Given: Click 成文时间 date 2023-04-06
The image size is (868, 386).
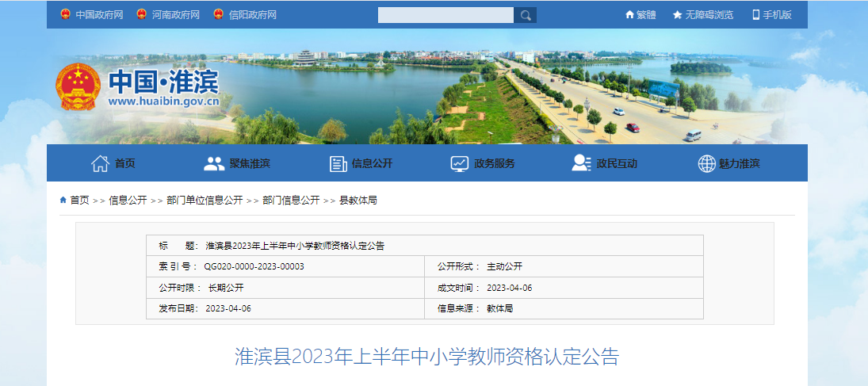Looking at the screenshot, I should [x=509, y=288].
